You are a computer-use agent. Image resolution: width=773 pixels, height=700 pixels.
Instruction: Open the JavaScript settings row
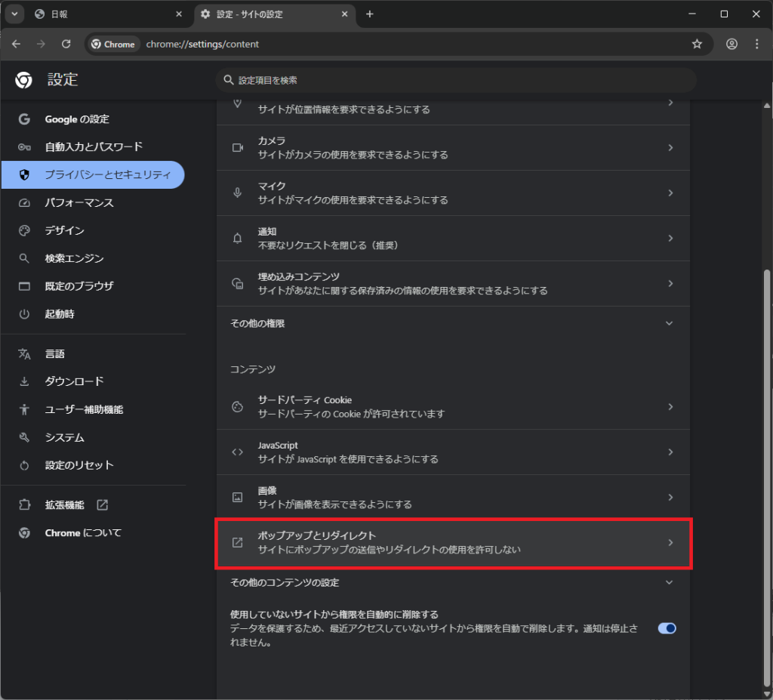click(453, 452)
